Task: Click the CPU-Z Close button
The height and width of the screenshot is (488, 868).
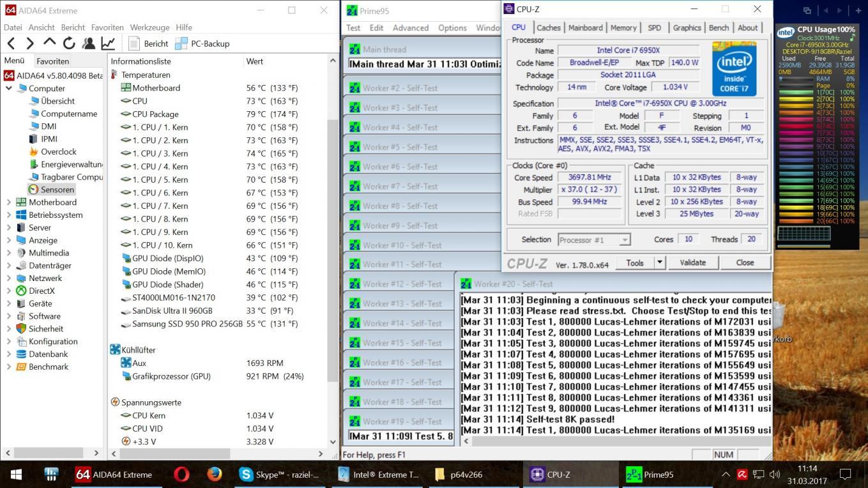Action: pyautogui.click(x=745, y=263)
